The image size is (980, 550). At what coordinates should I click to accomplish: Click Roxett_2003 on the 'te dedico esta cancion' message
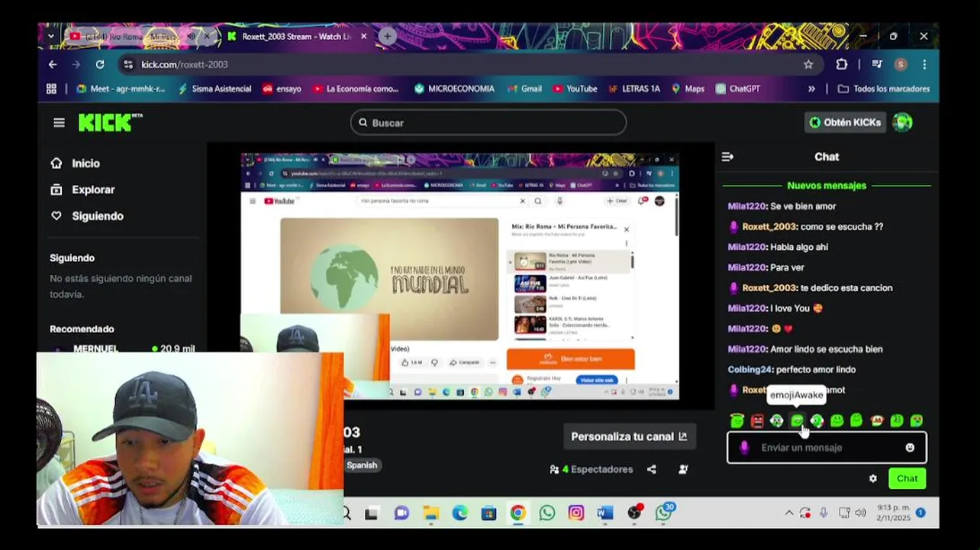[769, 288]
